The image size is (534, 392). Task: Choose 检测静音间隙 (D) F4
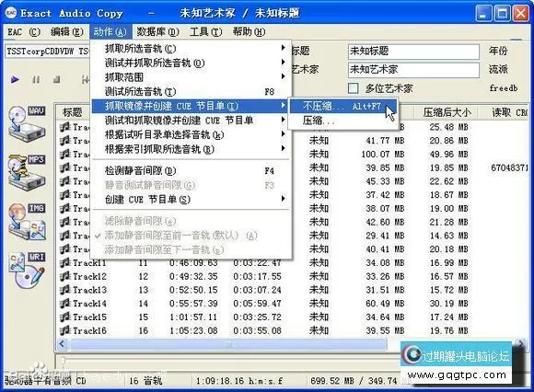[x=192, y=170]
